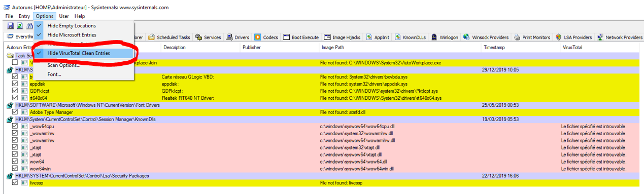Uncheck the GDPkIcpt driver entry
This screenshot has height=194, width=644.
click(15, 91)
